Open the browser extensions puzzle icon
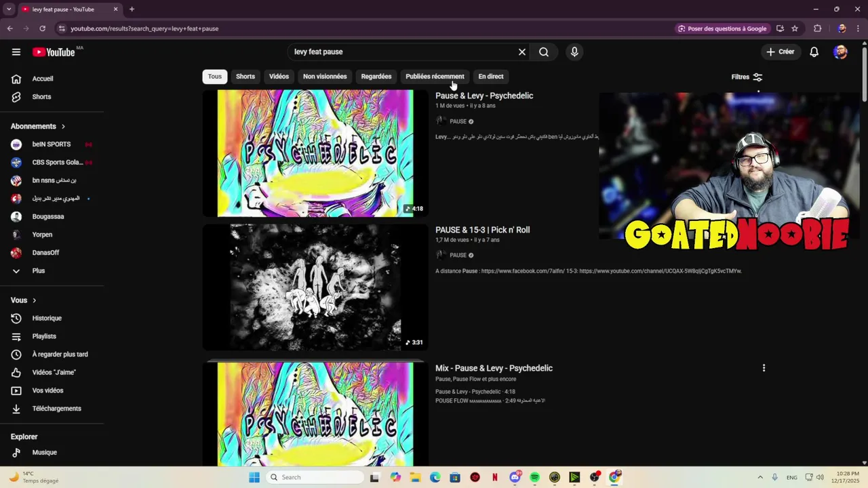The width and height of the screenshot is (868, 488). pyautogui.click(x=817, y=28)
